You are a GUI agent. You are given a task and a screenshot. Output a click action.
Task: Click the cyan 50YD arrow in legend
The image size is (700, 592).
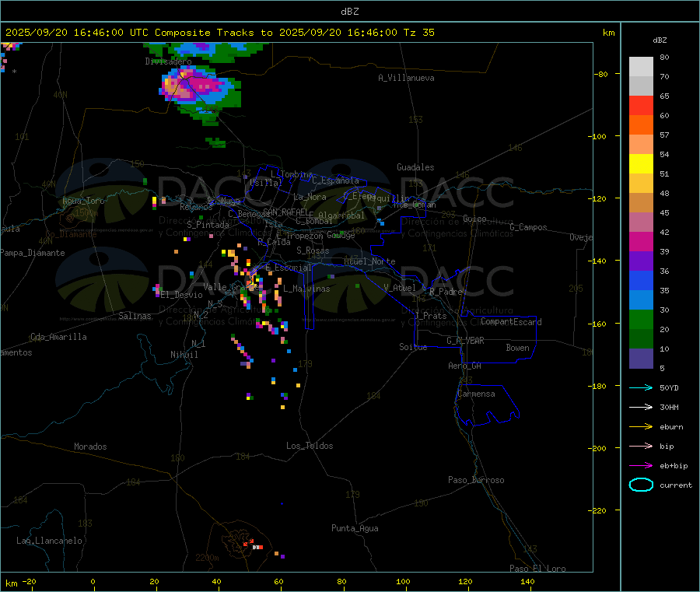click(x=641, y=387)
